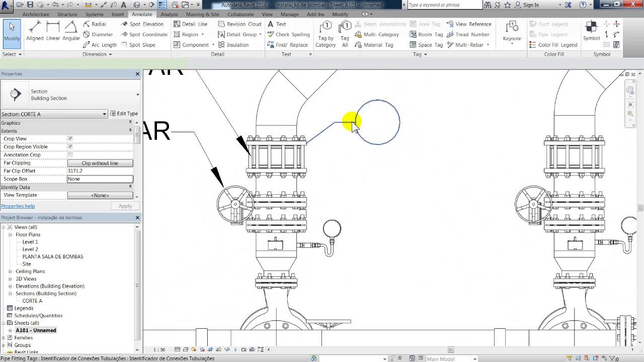This screenshot has width=644, height=362.
Task: Apply Multi-Category tag
Action: point(377,35)
